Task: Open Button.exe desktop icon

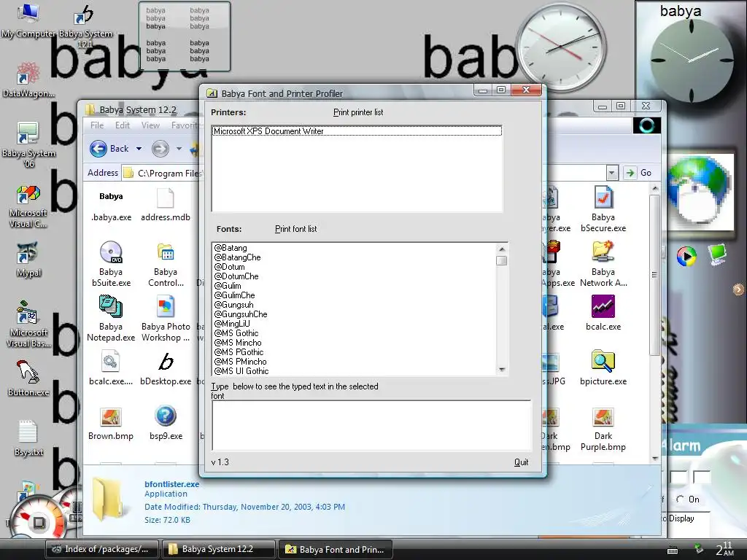Action: point(28,378)
